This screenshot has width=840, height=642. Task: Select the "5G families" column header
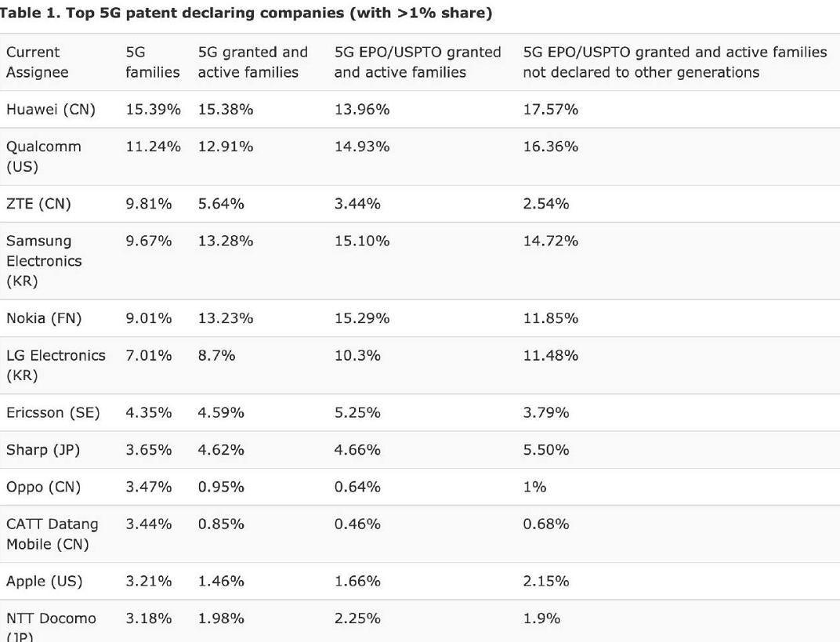tap(152, 62)
